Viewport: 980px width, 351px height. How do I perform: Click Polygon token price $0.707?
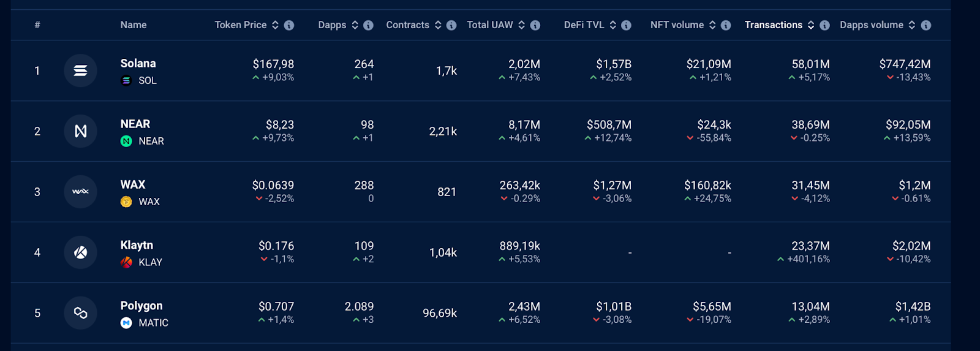(x=276, y=306)
